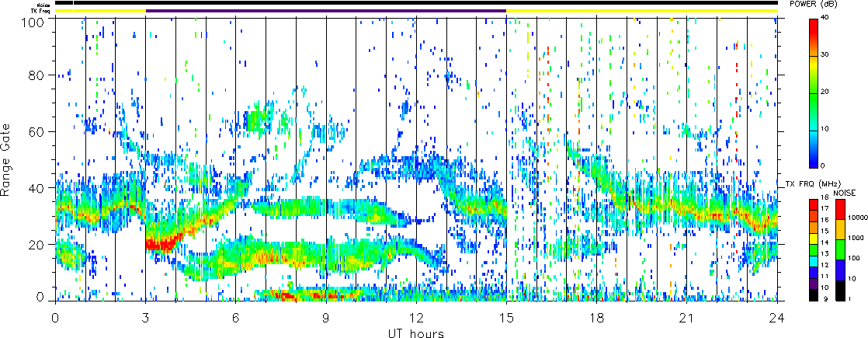Pick the blue bottom band of the POWER colorbar
868x338 pixels.
[x=813, y=149]
